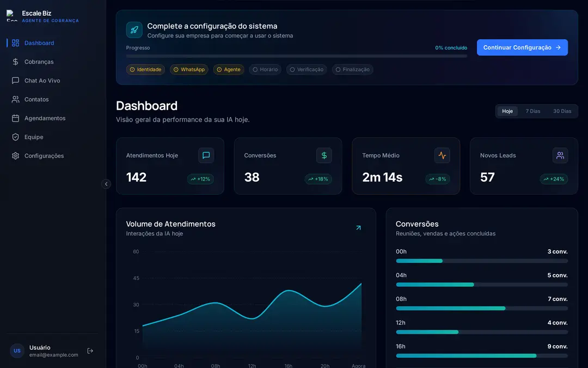The image size is (588, 368).
Task: Click the Usuário name in sidebar footer
Action: [40, 347]
